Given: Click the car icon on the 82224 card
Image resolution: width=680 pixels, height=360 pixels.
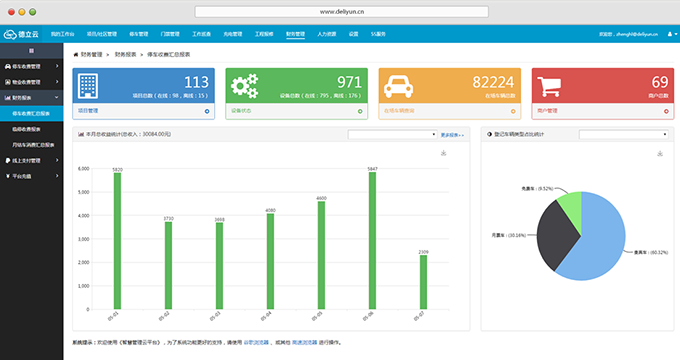Looking at the screenshot, I should pos(398,86).
